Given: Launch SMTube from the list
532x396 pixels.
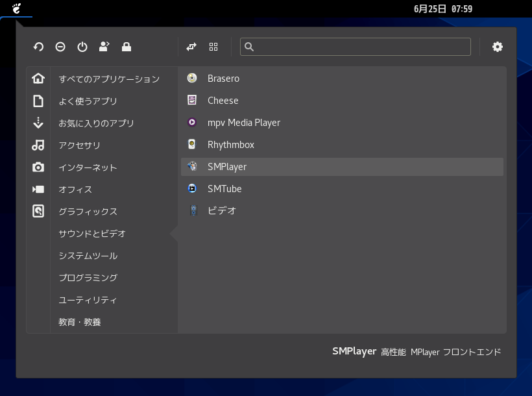Looking at the screenshot, I should (342, 189).
